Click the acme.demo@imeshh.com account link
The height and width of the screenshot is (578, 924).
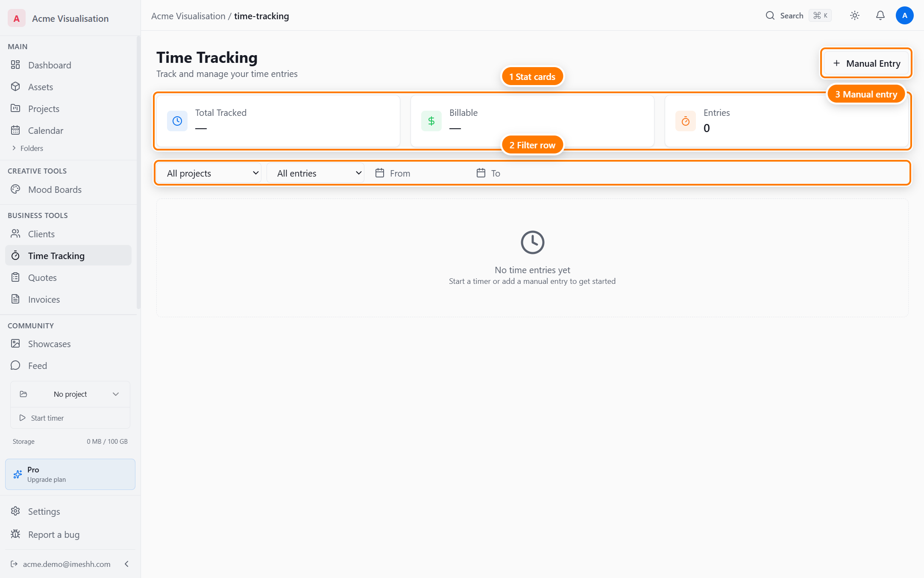coord(67,564)
